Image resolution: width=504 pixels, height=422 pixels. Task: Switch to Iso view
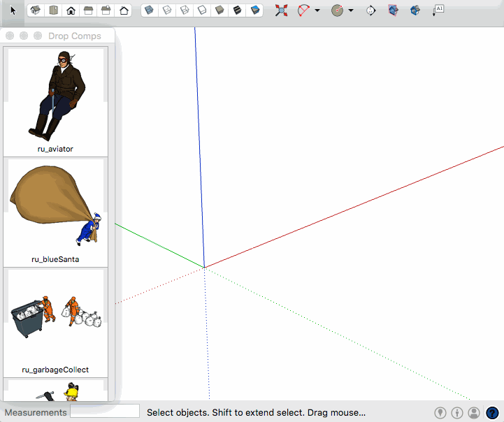[36, 10]
